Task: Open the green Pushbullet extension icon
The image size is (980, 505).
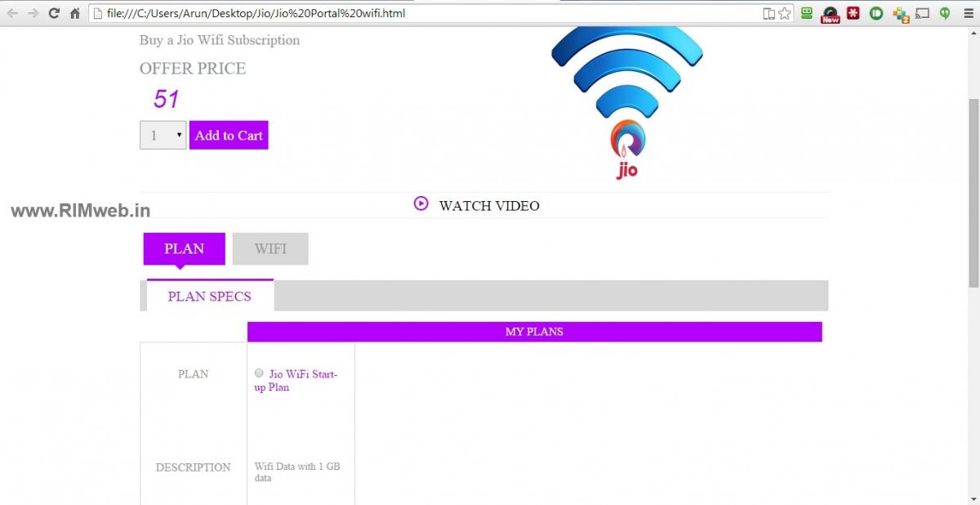Action: [x=876, y=13]
